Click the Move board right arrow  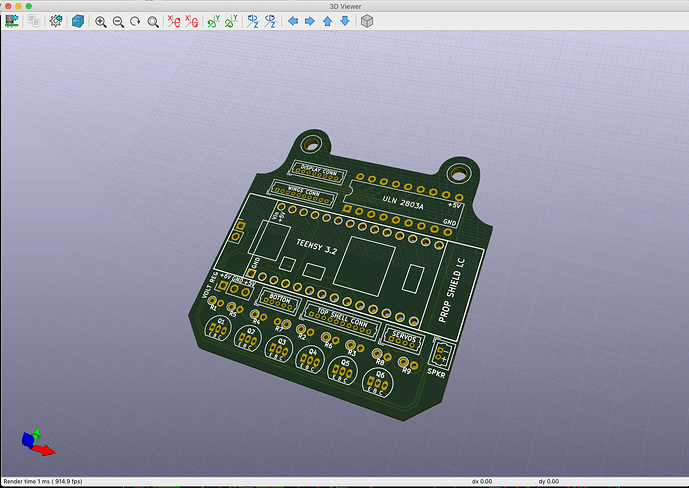point(310,21)
